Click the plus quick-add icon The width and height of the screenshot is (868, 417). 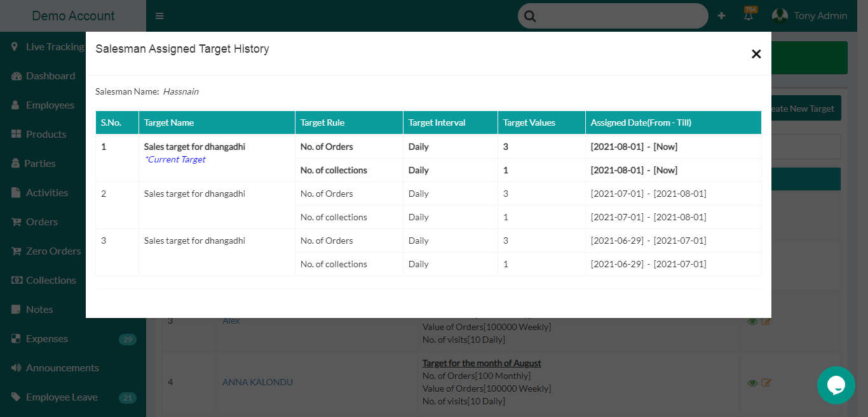pos(721,16)
